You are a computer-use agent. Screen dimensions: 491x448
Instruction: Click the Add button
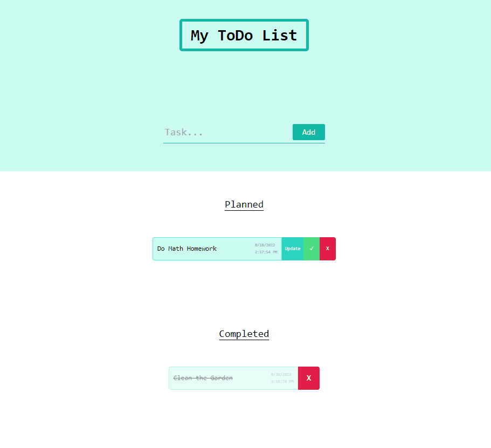coord(308,132)
